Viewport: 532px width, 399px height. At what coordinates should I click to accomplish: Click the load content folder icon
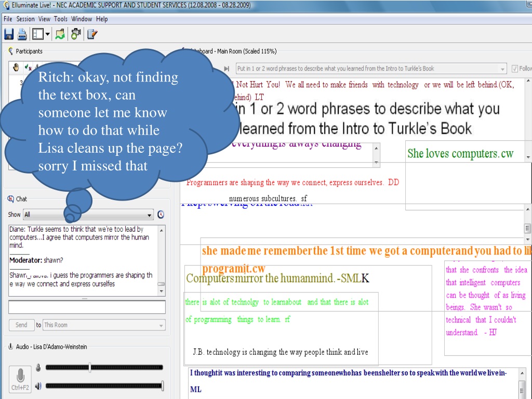[x=60, y=34]
